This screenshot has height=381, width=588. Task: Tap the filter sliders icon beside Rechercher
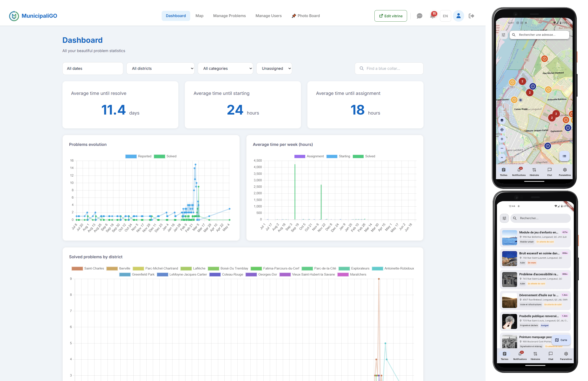(x=504, y=218)
